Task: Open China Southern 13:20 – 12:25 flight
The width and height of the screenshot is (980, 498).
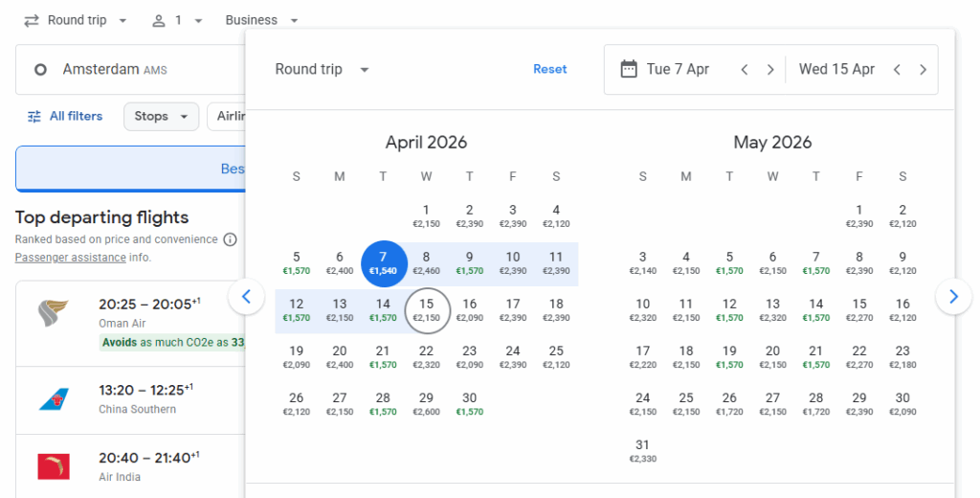Action: 130,400
